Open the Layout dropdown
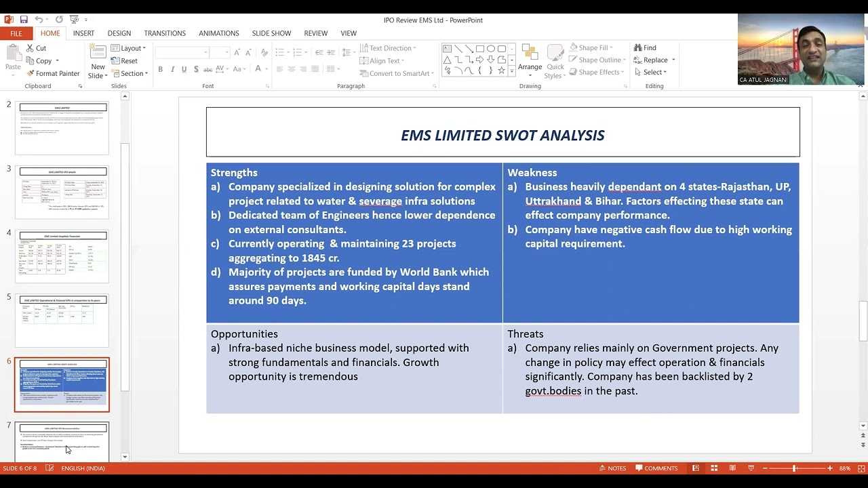The image size is (868, 488). (x=129, y=49)
